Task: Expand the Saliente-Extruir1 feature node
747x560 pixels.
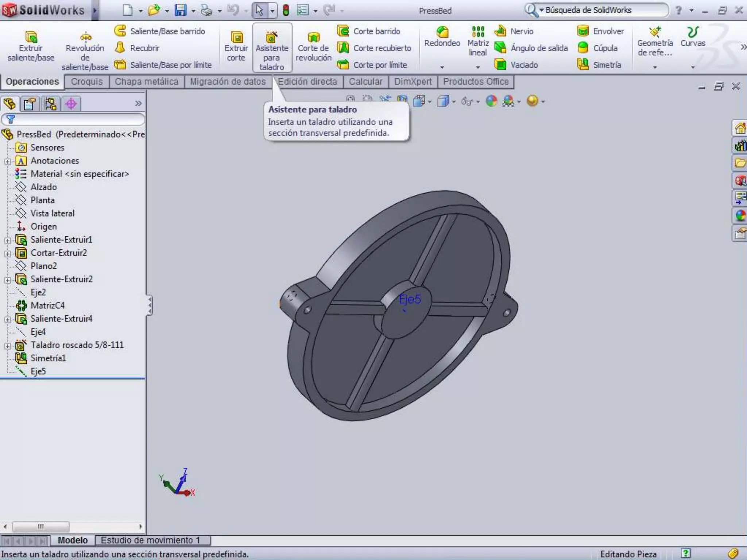Action: click(x=8, y=241)
